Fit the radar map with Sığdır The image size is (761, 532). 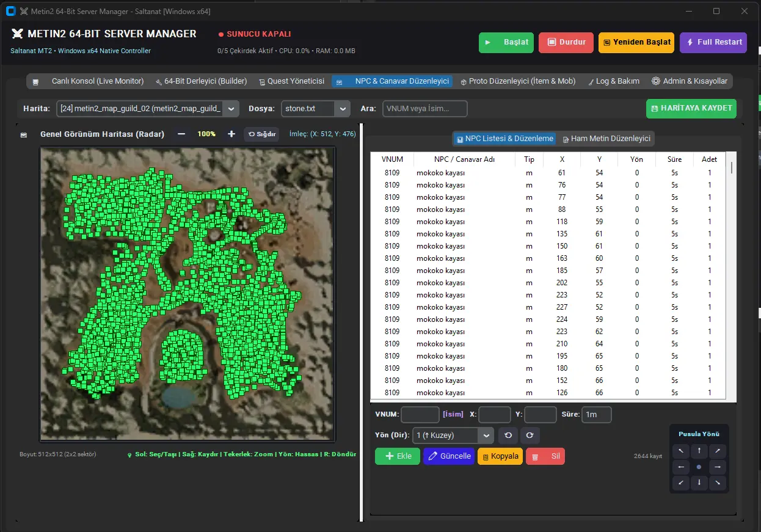point(261,134)
